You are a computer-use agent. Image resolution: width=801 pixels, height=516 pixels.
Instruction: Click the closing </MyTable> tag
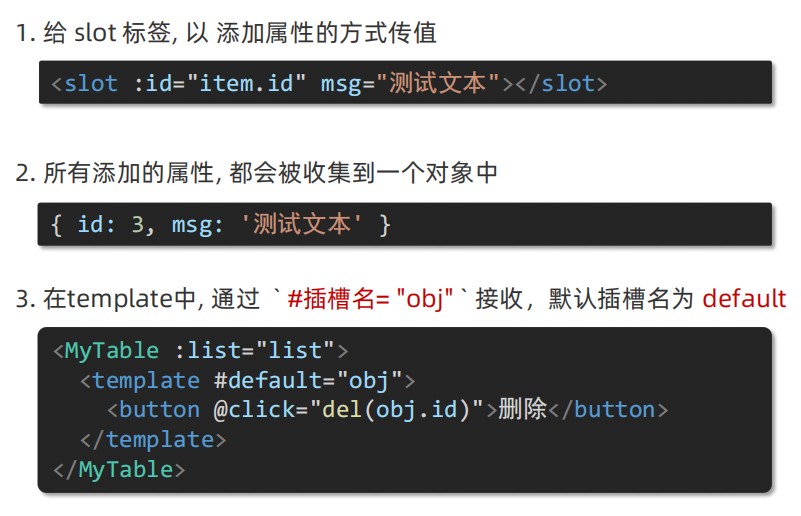pyautogui.click(x=118, y=469)
